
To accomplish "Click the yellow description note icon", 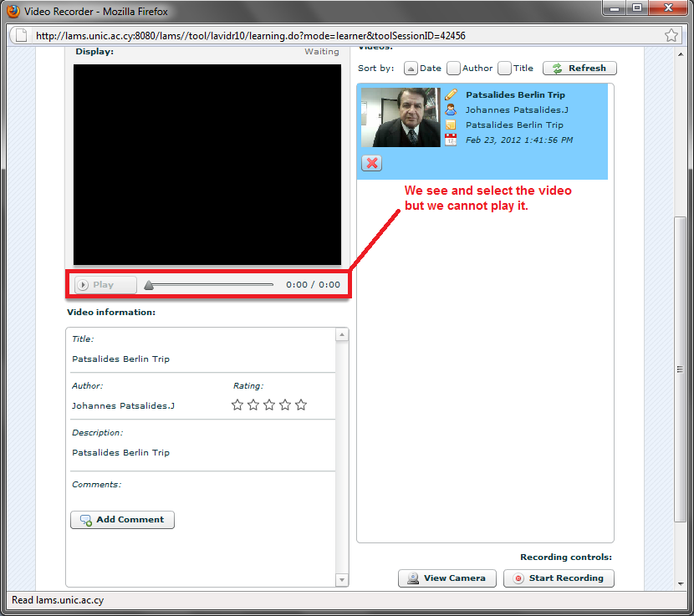I will pyautogui.click(x=451, y=125).
